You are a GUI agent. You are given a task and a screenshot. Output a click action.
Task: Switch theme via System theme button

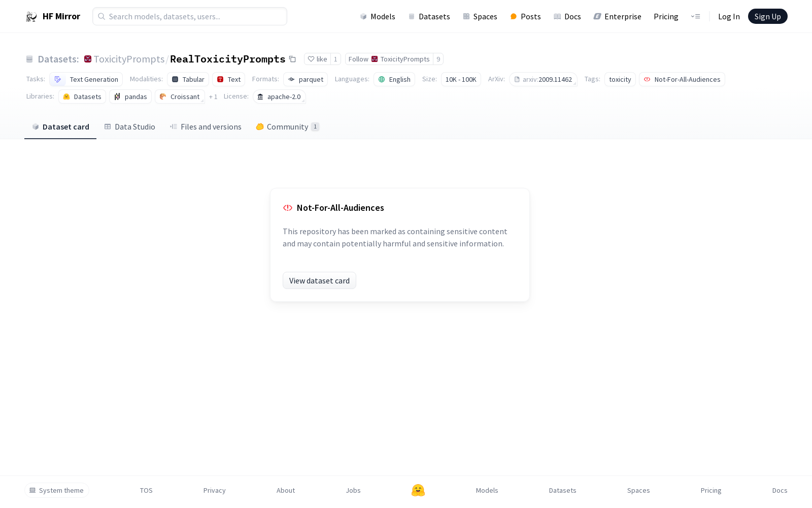(x=57, y=490)
